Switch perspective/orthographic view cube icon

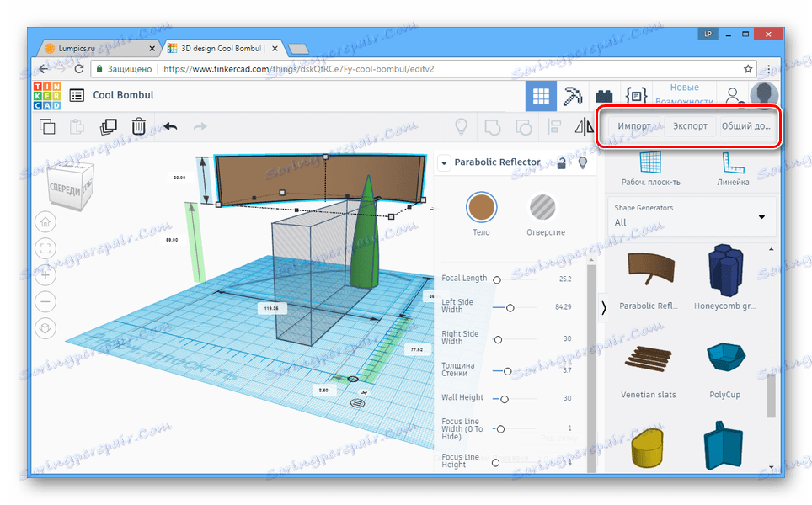point(45,328)
